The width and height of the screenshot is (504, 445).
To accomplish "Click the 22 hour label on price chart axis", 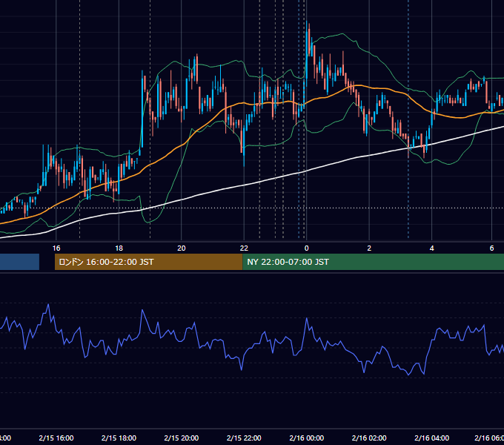I will (244, 248).
